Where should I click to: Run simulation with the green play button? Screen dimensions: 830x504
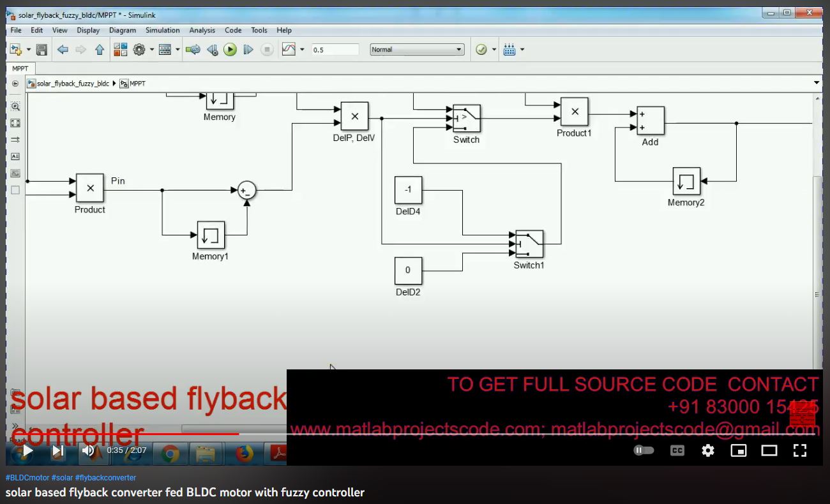coord(230,49)
